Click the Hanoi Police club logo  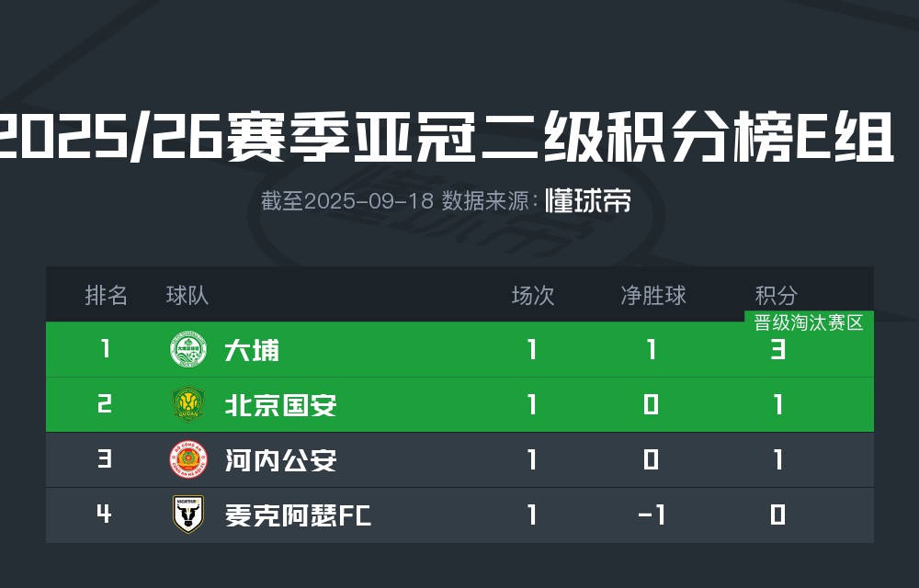pos(188,459)
